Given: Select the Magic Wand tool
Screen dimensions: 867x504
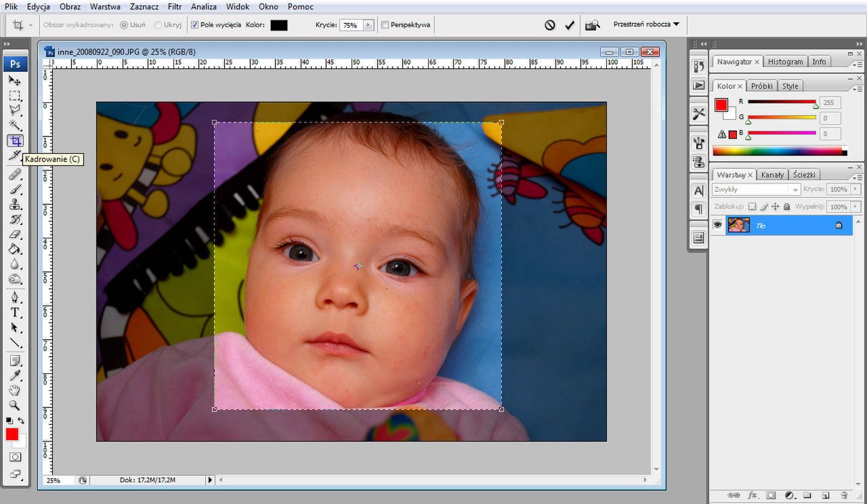Looking at the screenshot, I should click(x=15, y=125).
